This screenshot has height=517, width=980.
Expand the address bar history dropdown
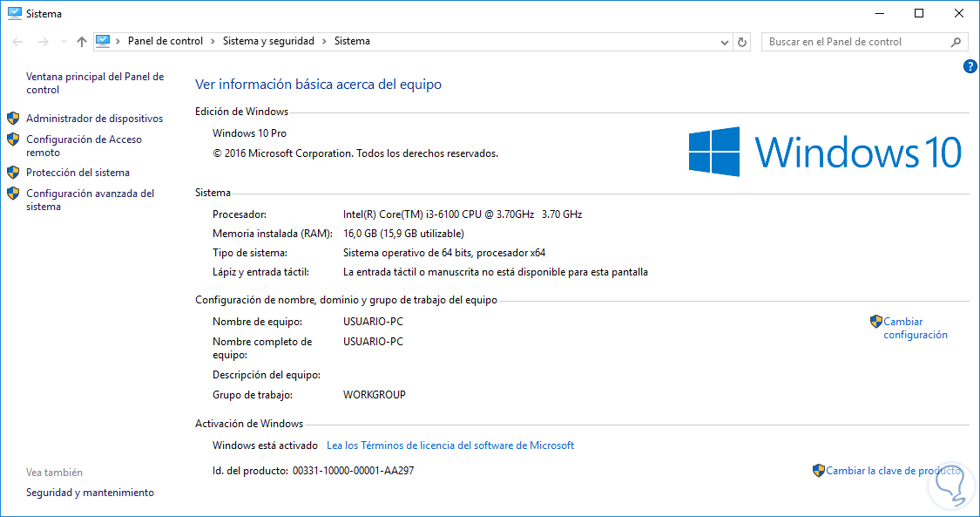(x=725, y=42)
